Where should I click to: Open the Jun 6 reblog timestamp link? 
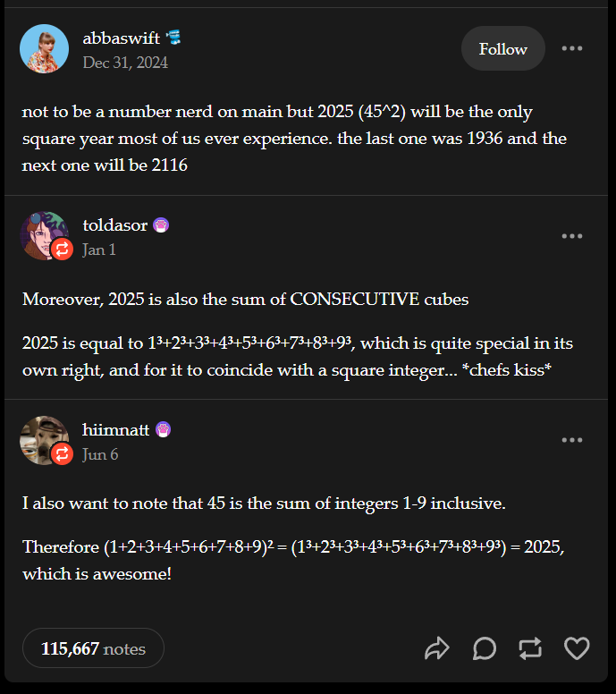point(100,454)
